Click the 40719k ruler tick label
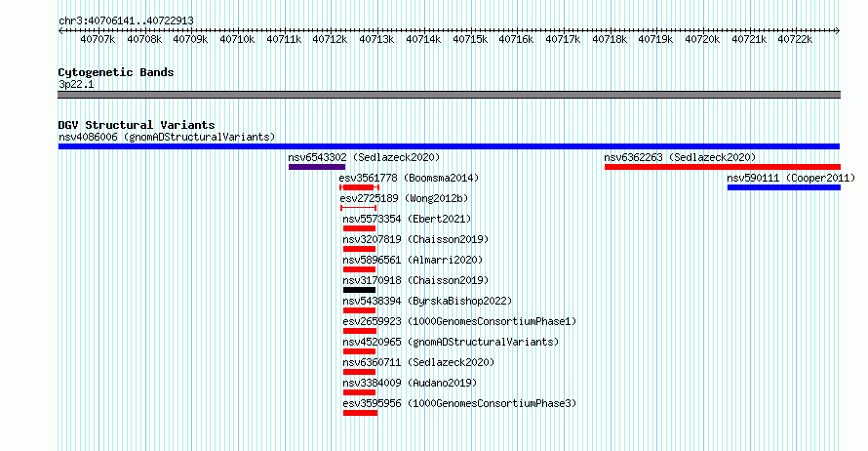The height and width of the screenshot is (451, 868). tap(655, 39)
